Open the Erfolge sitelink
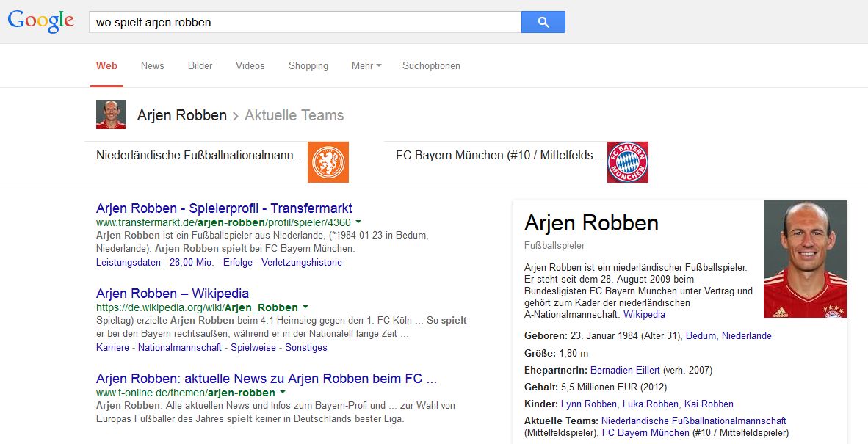The height and width of the screenshot is (444, 868). tap(237, 262)
